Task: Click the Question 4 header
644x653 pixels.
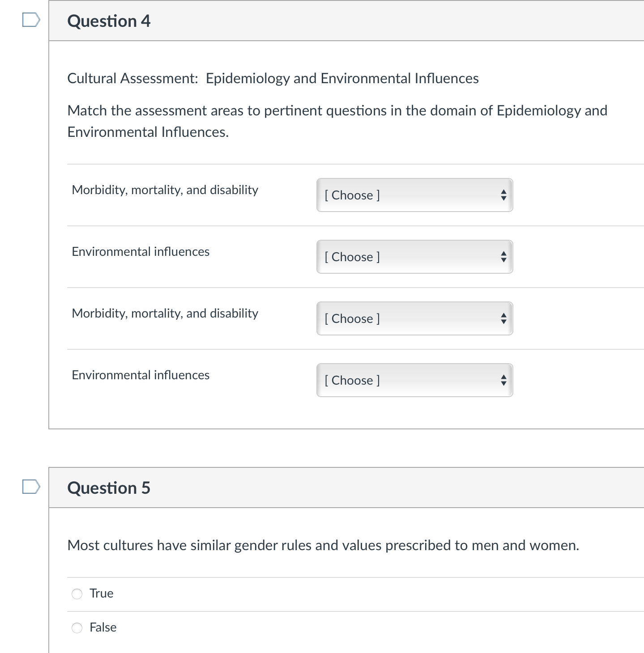Action: [x=109, y=21]
